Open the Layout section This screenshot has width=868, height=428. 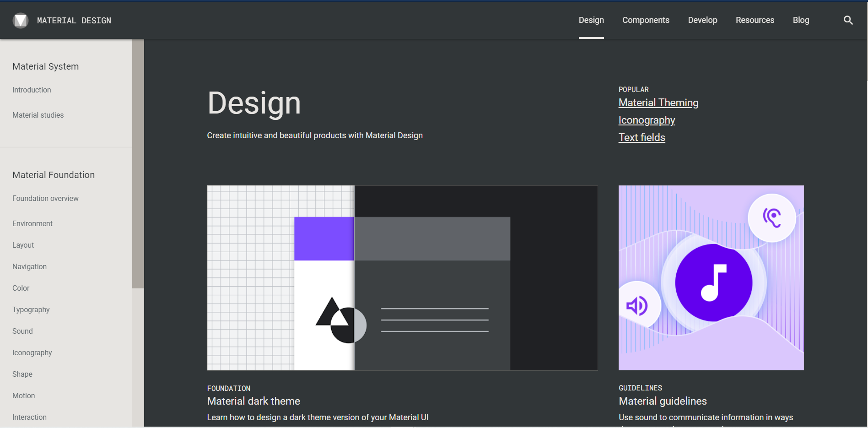(x=23, y=245)
